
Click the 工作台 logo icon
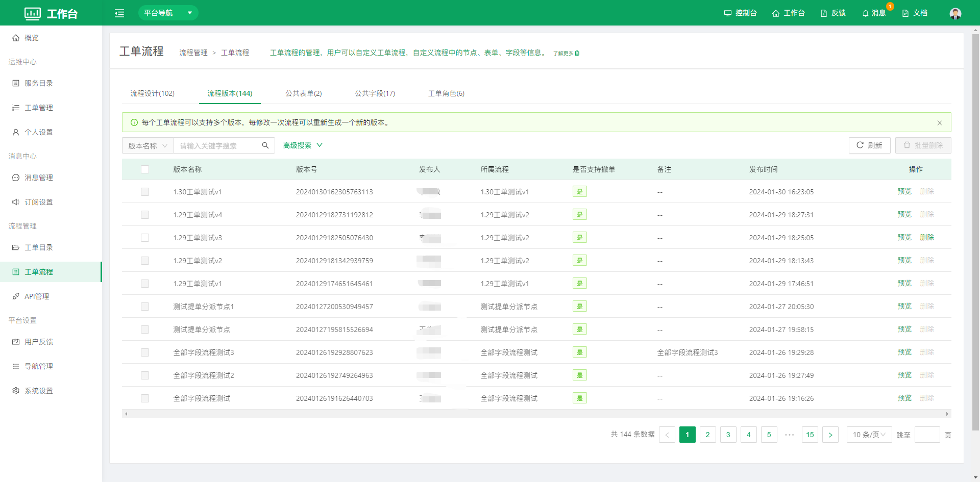click(x=33, y=13)
